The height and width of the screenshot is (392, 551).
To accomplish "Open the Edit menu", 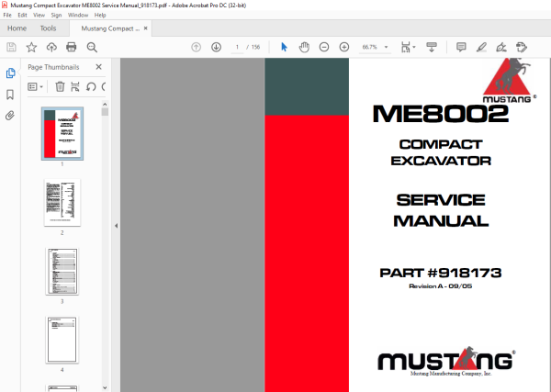I will point(22,15).
